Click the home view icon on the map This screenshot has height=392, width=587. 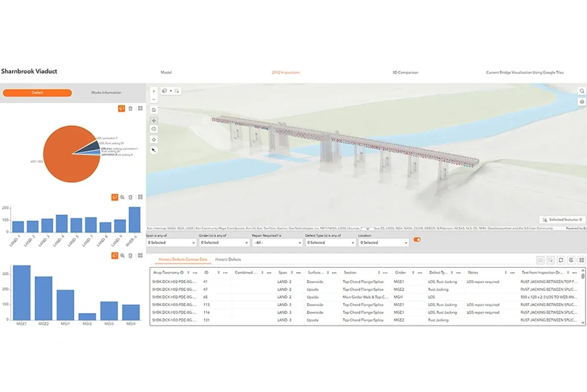coord(154,110)
